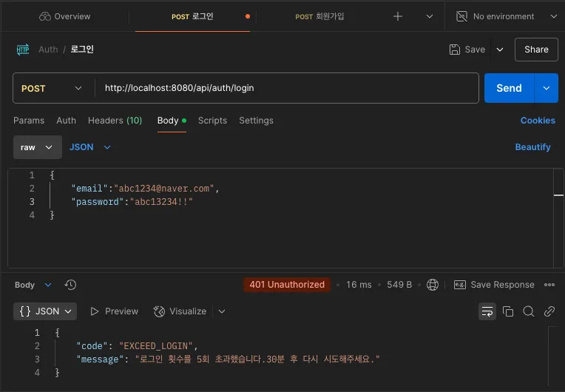
Task: Open the request Auth tab
Action: pos(67,121)
